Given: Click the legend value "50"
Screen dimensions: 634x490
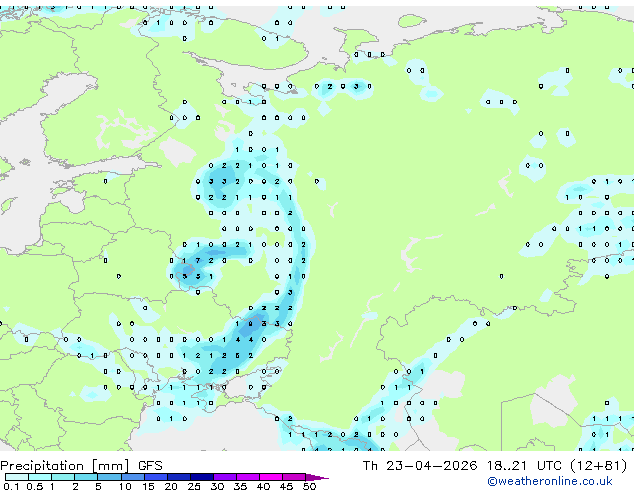Looking at the screenshot, I should click(309, 486).
